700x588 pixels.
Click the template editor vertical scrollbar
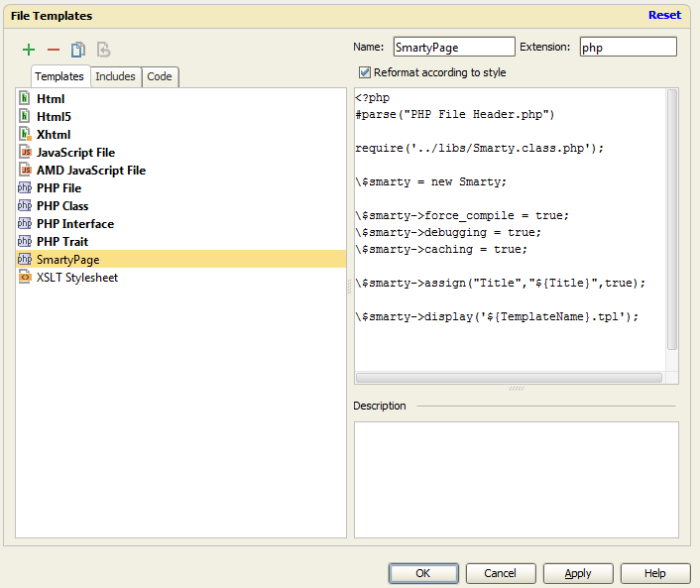tap(672, 220)
